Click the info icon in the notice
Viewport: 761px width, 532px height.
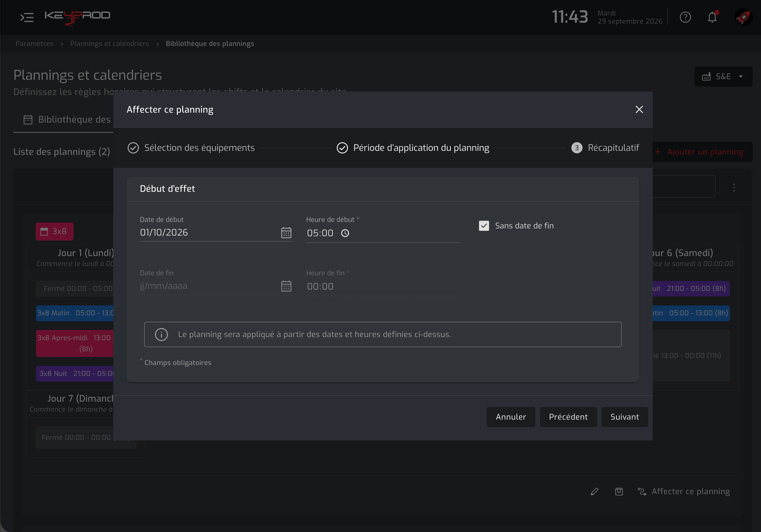pos(161,335)
